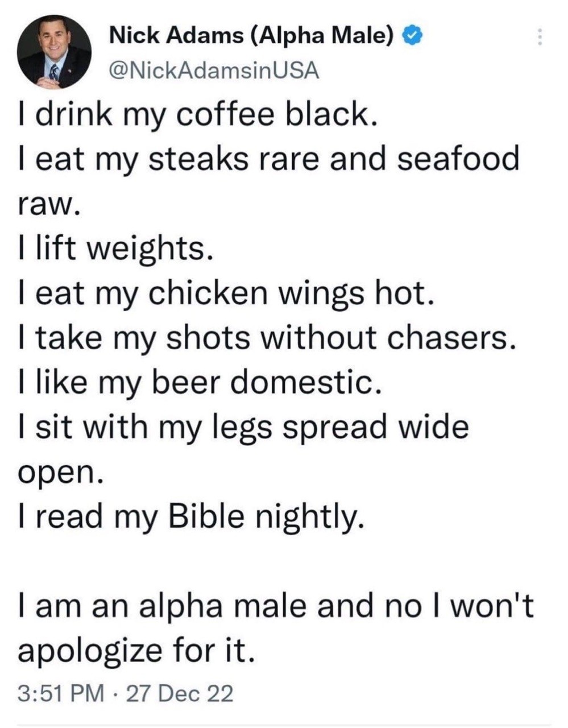The image size is (568, 728).
Task: Click the 27 Dec 22 date
Action: point(180,693)
